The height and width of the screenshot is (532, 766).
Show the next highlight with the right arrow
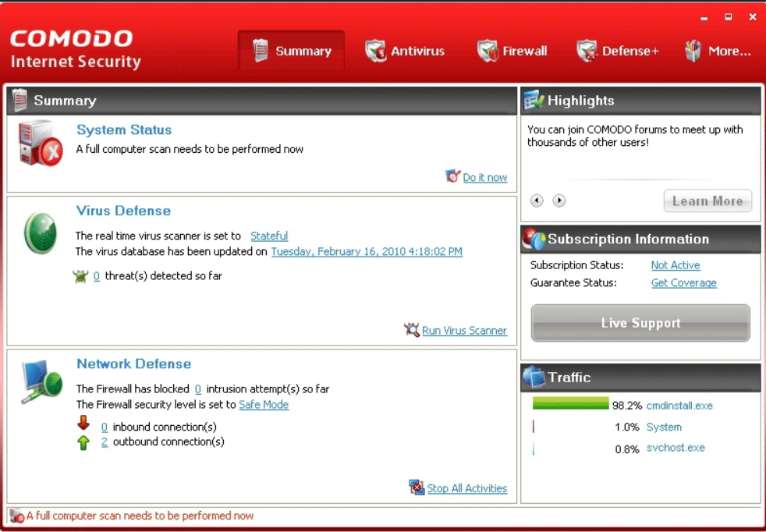pos(559,200)
